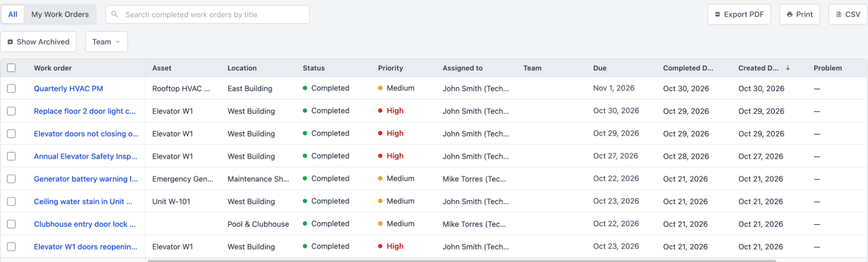
Task: Sort by the Completed Date column header
Action: [x=689, y=68]
